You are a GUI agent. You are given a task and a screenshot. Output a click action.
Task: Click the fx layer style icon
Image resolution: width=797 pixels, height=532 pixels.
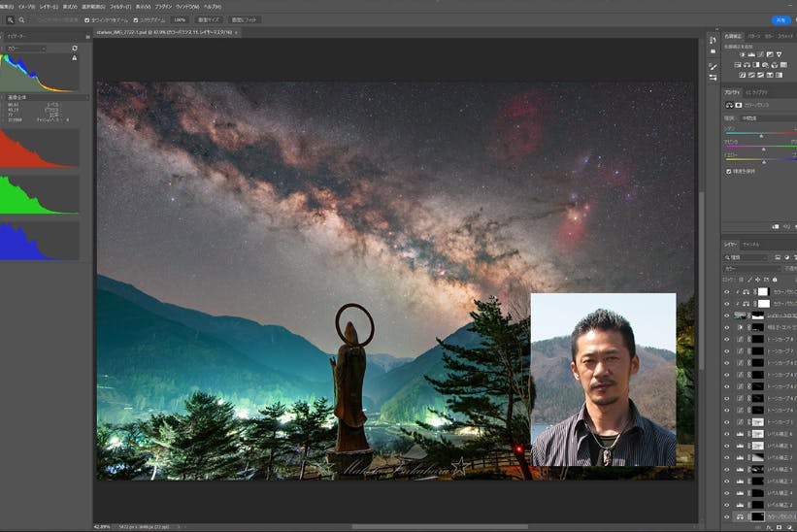tap(770, 528)
